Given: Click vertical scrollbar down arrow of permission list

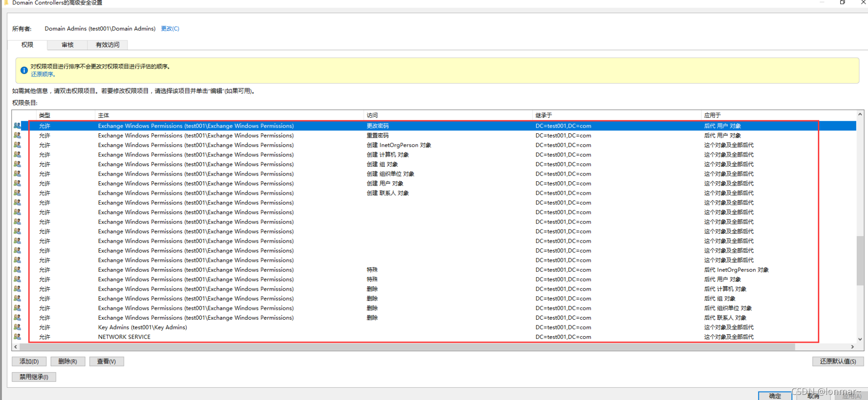Looking at the screenshot, I should tap(860, 339).
